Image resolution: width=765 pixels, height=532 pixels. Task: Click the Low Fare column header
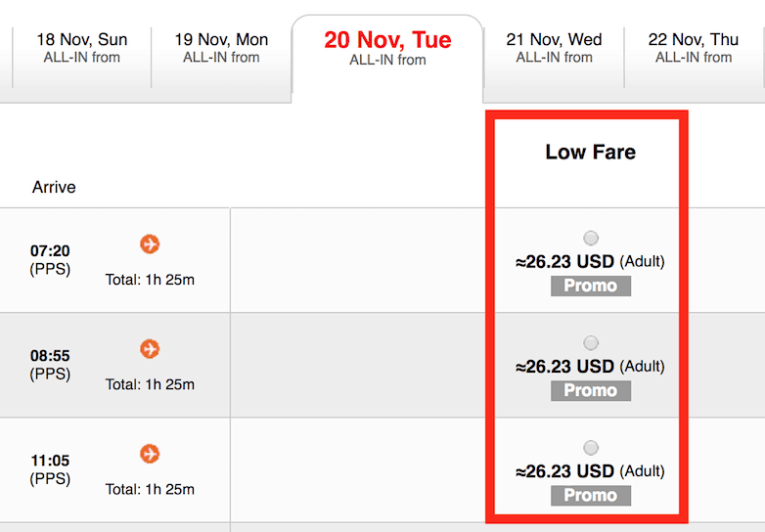[x=591, y=152]
